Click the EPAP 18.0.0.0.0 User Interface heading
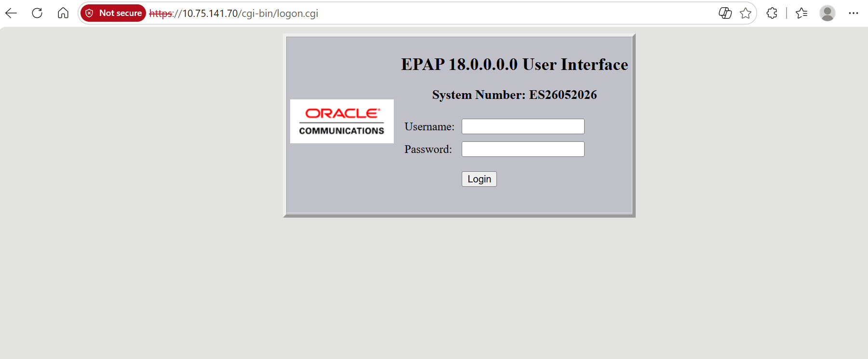This screenshot has width=868, height=359. point(514,64)
